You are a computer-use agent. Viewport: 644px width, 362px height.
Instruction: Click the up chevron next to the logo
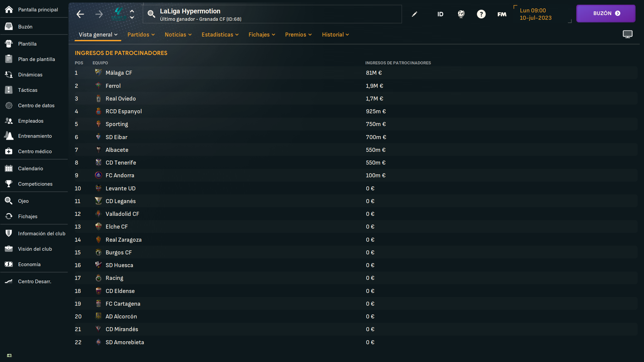pos(132,11)
